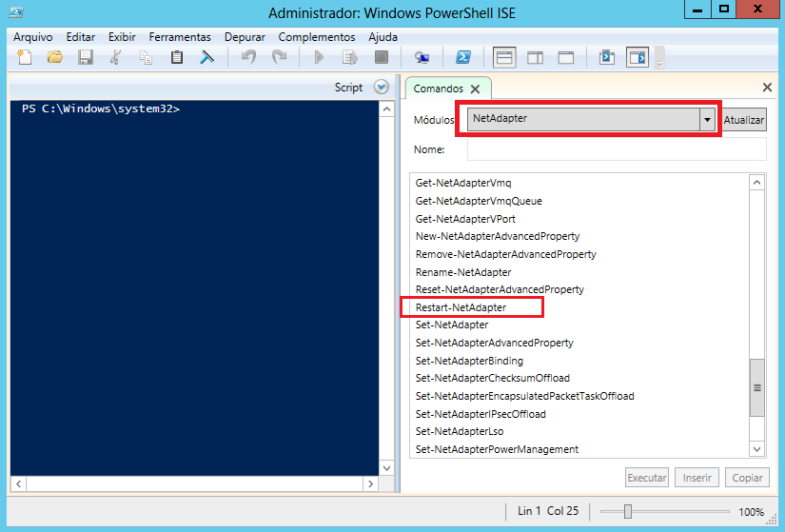
Task: Select Set-NetAdapterAdvancedProperty command
Action: click(494, 343)
